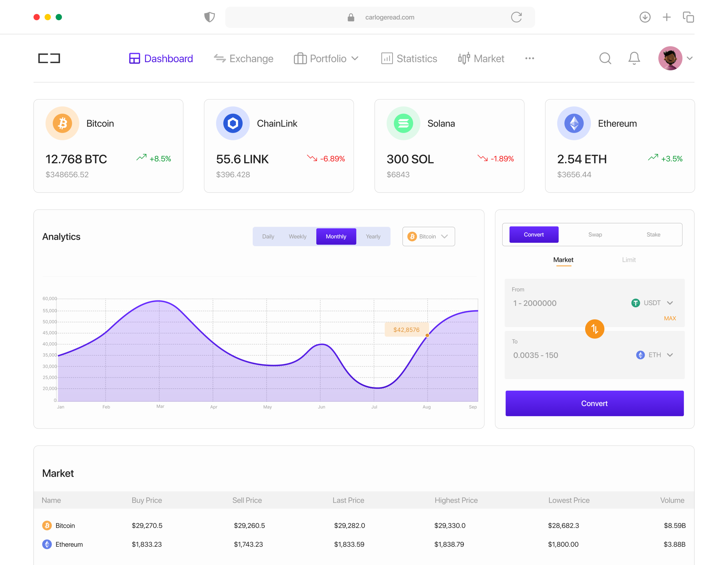Click the ChainLink hexagon logo
The width and height of the screenshot is (728, 565).
233,123
